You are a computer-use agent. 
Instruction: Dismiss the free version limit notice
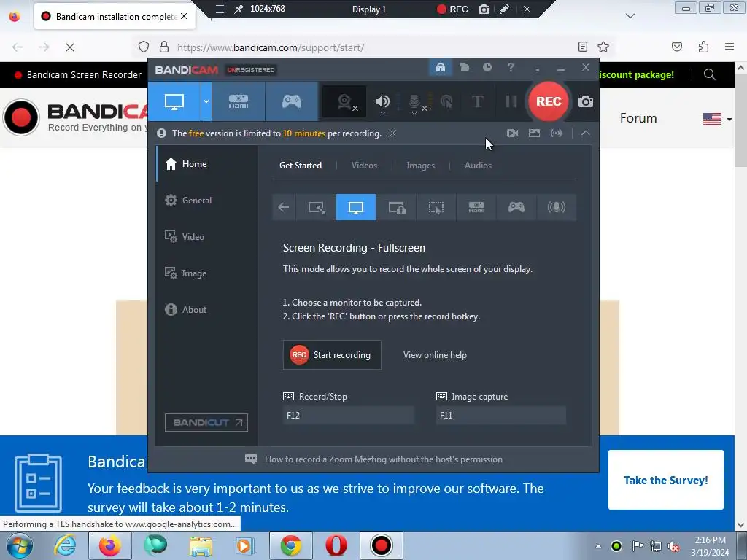pyautogui.click(x=392, y=133)
